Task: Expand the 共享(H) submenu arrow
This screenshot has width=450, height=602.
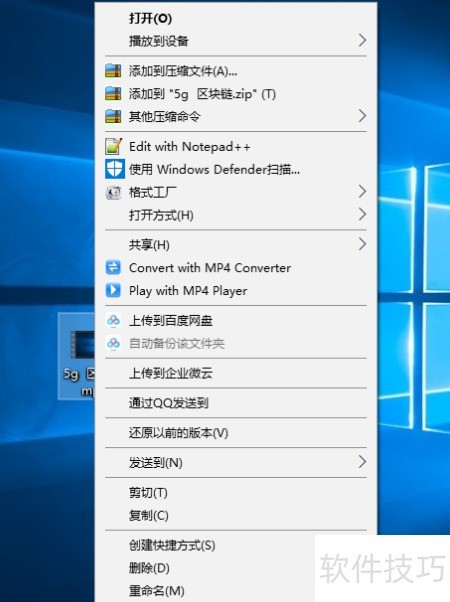Action: tap(362, 244)
